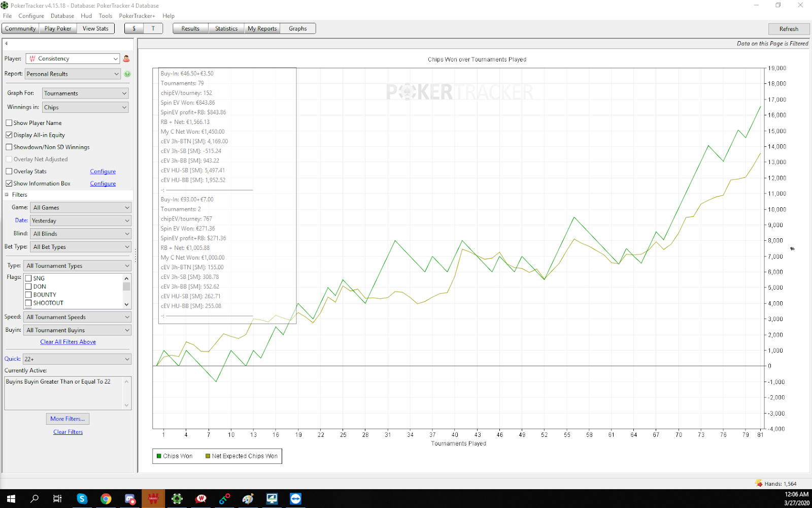Open Discord from the taskbar

130,499
